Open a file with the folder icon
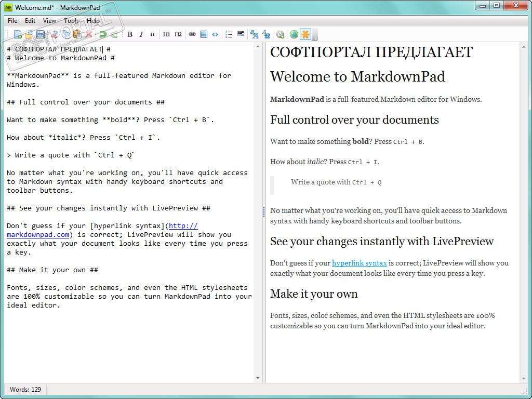Image resolution: width=532 pixels, height=399 pixels. (29, 34)
